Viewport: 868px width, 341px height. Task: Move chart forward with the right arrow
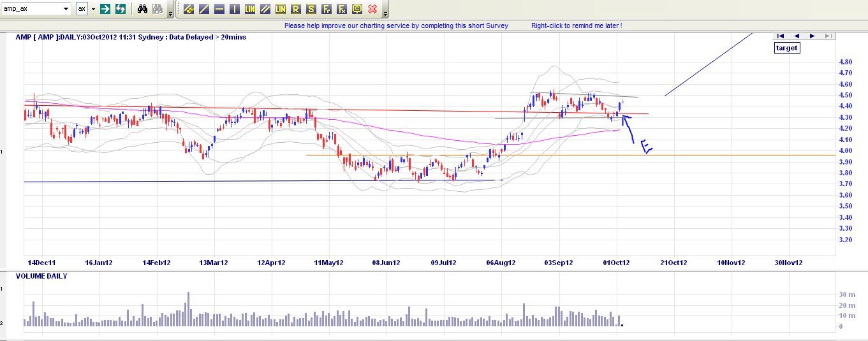point(812,36)
